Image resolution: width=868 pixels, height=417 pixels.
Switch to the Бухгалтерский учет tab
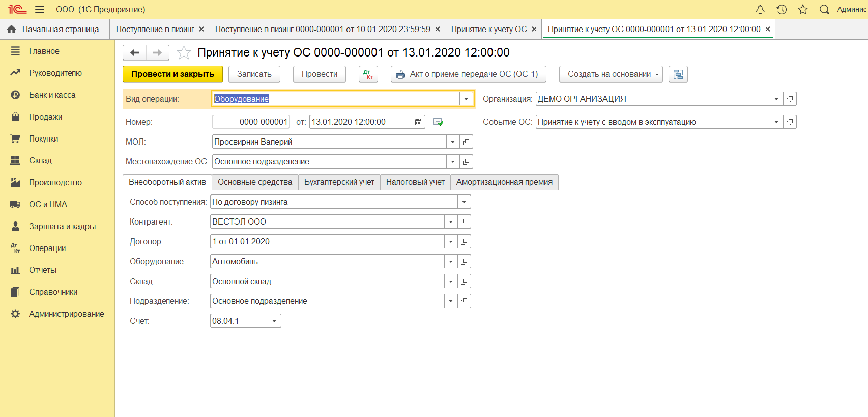339,182
